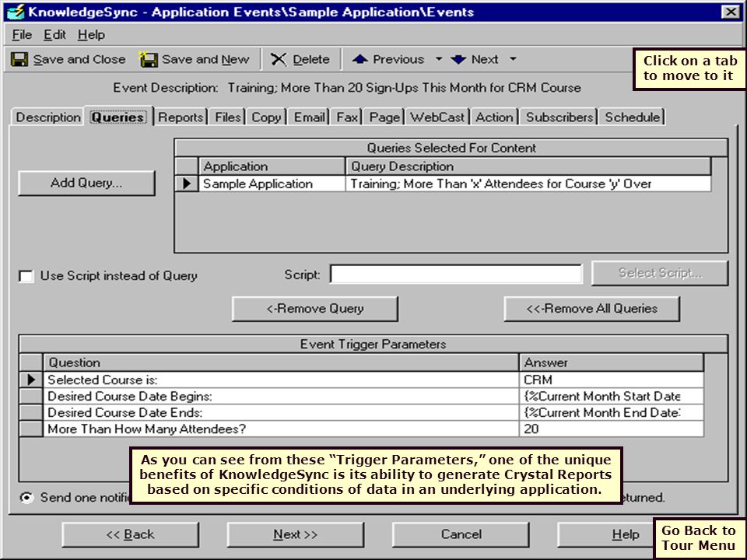This screenshot has height=560, width=747.
Task: Click 'Go Back to Tour Menu'
Action: click(699, 538)
